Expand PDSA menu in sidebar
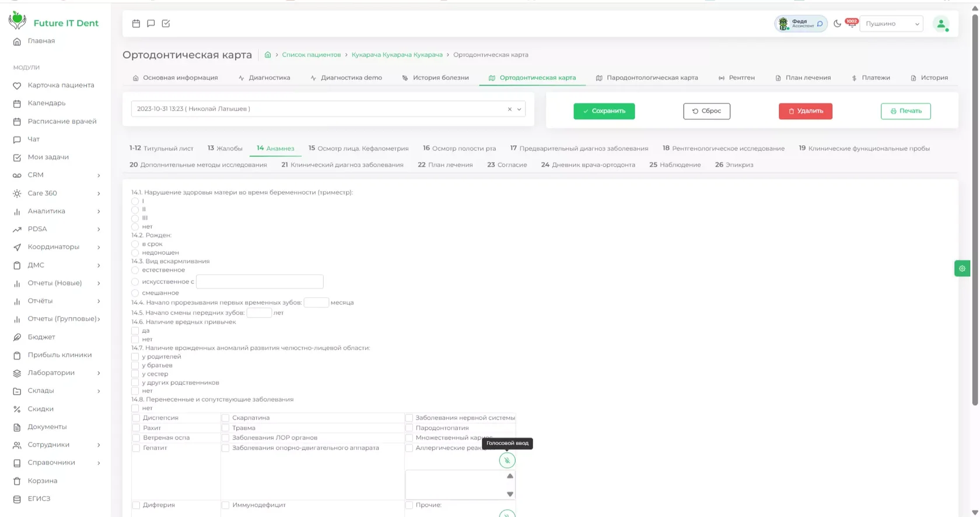Screen dimensions: 980x517 [55, 229]
